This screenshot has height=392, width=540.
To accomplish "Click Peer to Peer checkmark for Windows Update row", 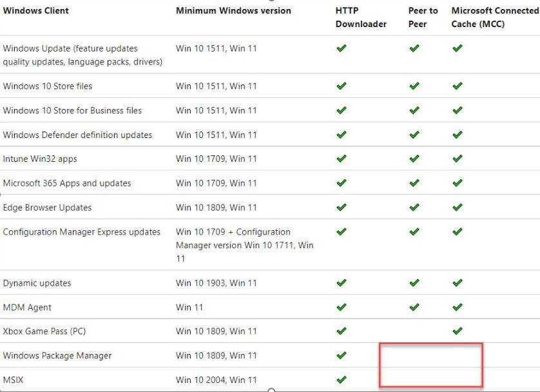I will [x=414, y=48].
